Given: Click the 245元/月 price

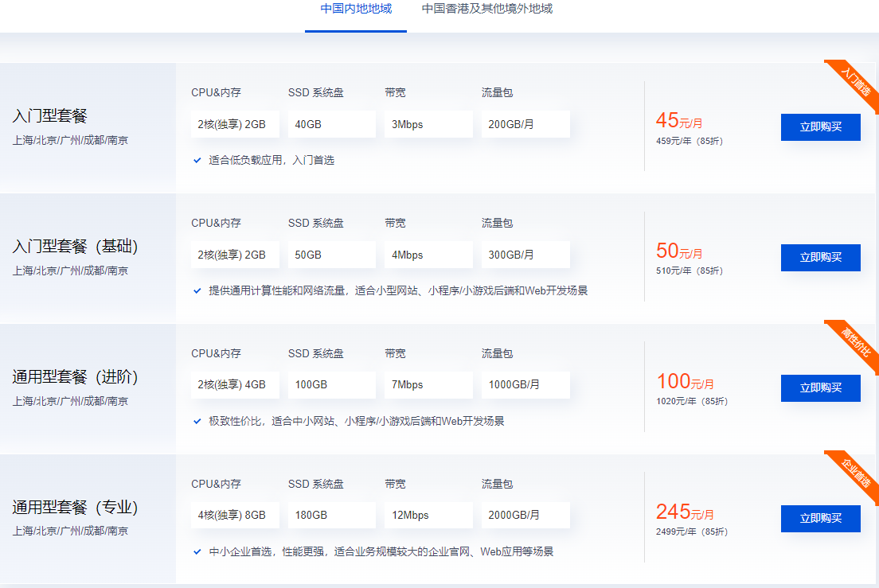Looking at the screenshot, I should coord(685,512).
